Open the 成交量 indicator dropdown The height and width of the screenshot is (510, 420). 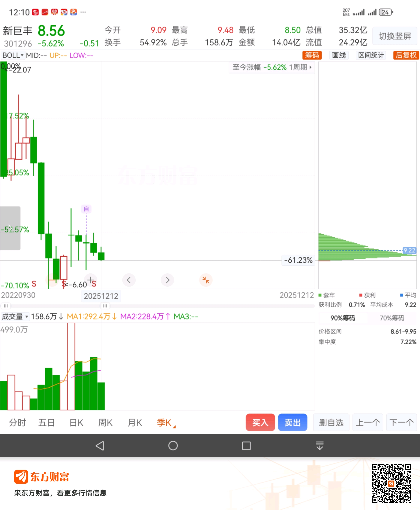tap(15, 316)
